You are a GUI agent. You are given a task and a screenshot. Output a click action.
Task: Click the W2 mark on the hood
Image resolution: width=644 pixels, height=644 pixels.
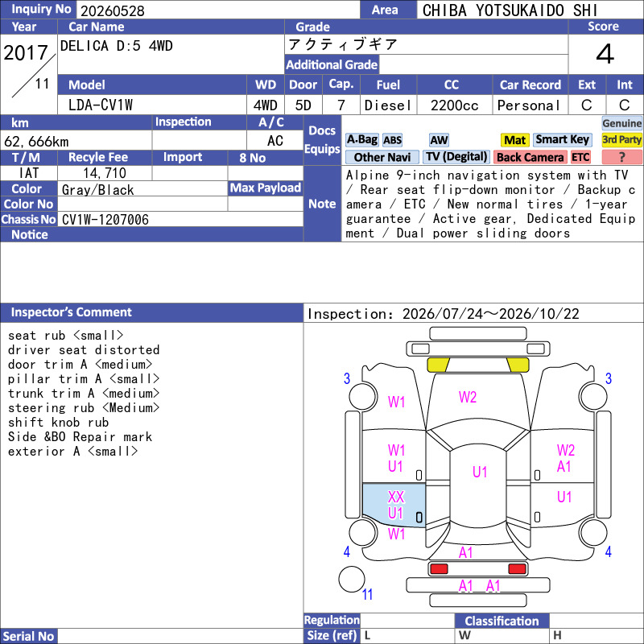468,397
